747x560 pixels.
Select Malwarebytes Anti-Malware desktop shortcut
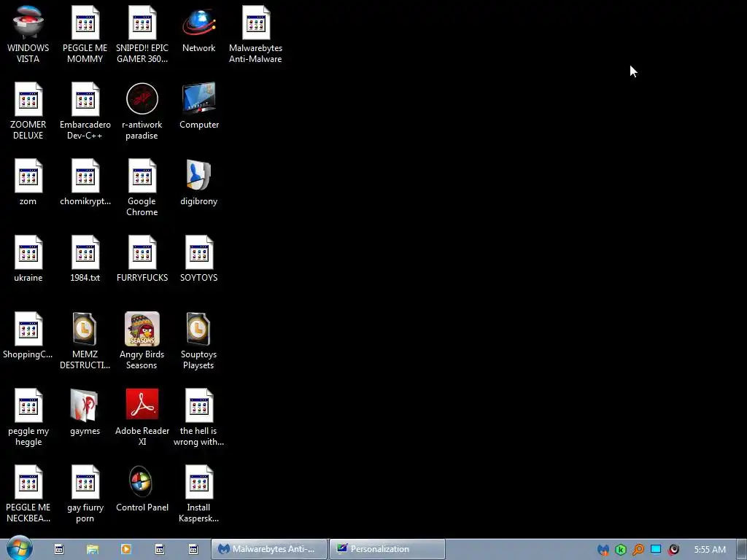tap(256, 34)
